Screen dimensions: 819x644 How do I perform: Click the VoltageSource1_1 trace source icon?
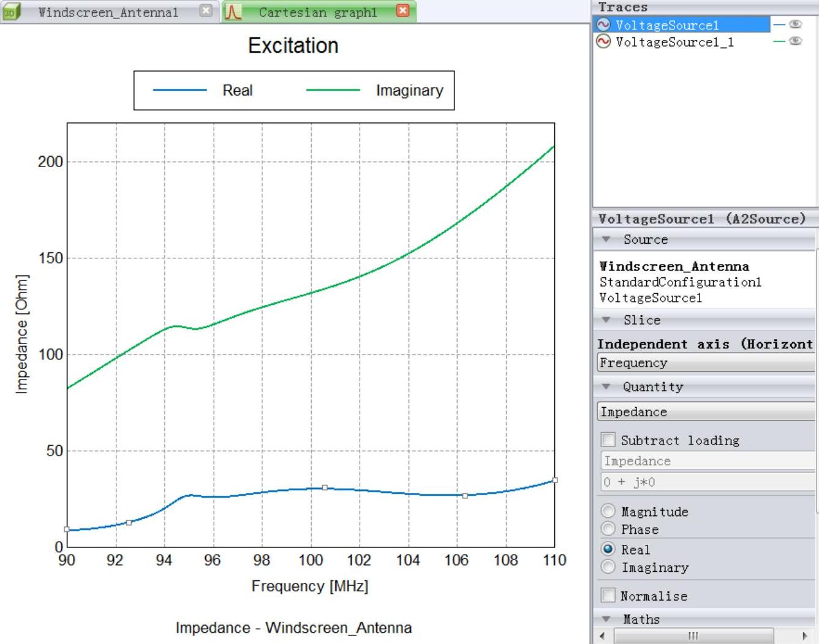tap(603, 42)
